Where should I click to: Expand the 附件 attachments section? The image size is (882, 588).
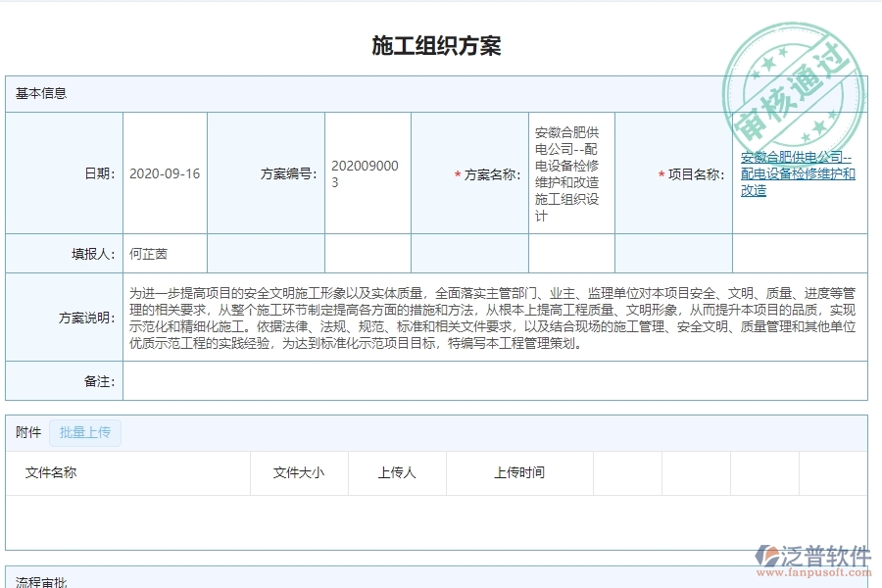click(x=26, y=432)
